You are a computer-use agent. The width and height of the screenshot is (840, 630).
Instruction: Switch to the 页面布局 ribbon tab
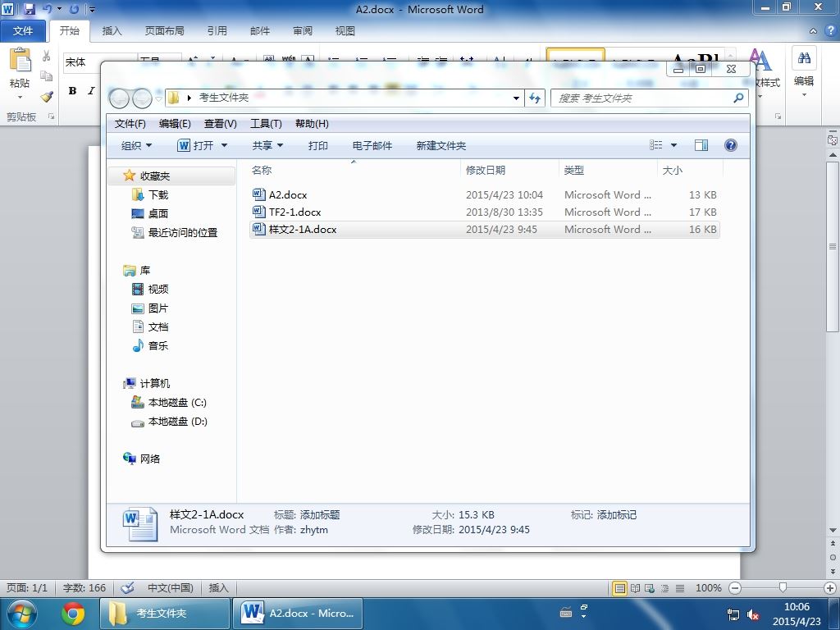click(164, 31)
